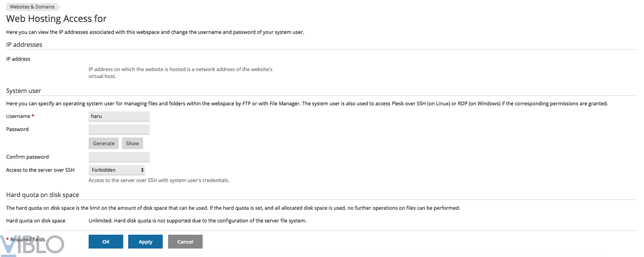Click the grey Cancel button
Viewport: 644px width, 257px height.
point(185,242)
